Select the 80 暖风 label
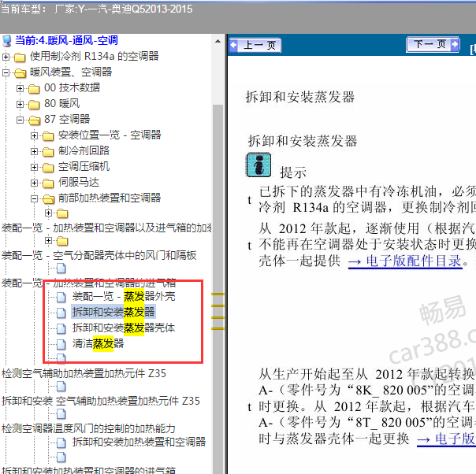476x474 pixels. pyautogui.click(x=62, y=103)
